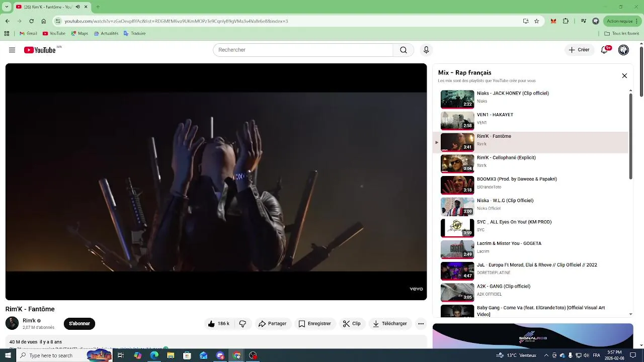This screenshot has height=362, width=644.
Task: Open the YouTube hamburger guide menu
Action: (12, 50)
